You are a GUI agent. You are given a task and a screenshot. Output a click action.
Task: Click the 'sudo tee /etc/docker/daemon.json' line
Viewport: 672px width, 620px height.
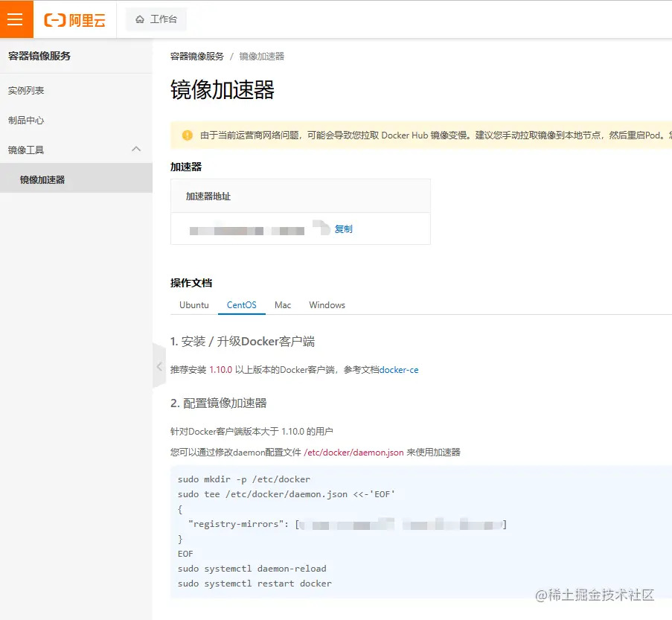pos(287,494)
